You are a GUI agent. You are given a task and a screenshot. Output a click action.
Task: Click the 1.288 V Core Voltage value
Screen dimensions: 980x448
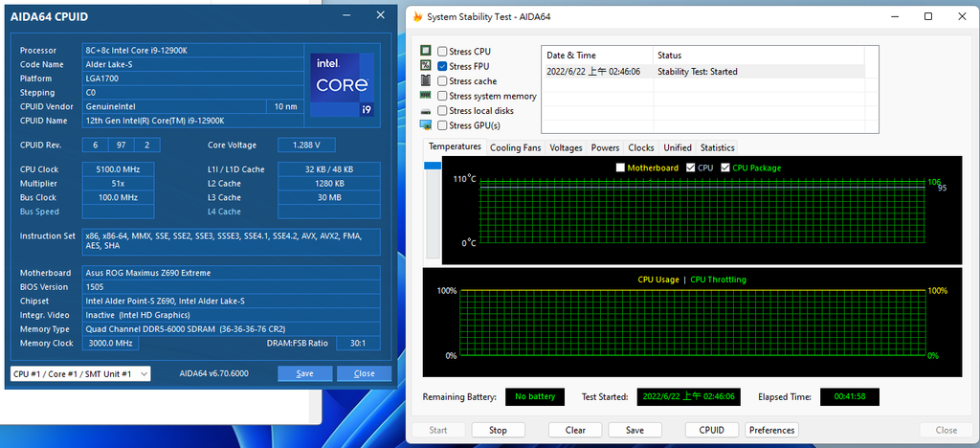tap(306, 145)
